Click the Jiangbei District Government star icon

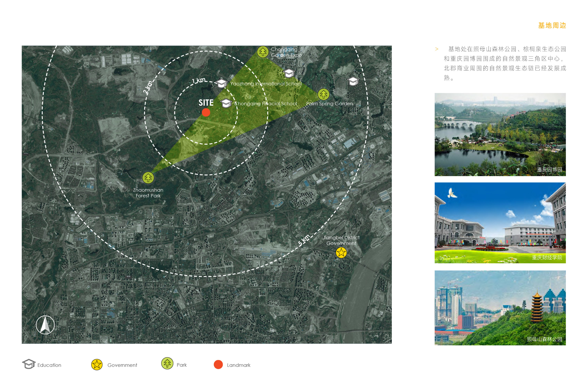341,252
